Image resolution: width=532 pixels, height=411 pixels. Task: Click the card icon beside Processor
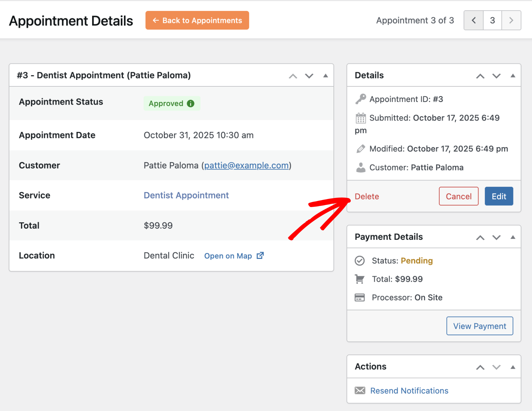(360, 297)
